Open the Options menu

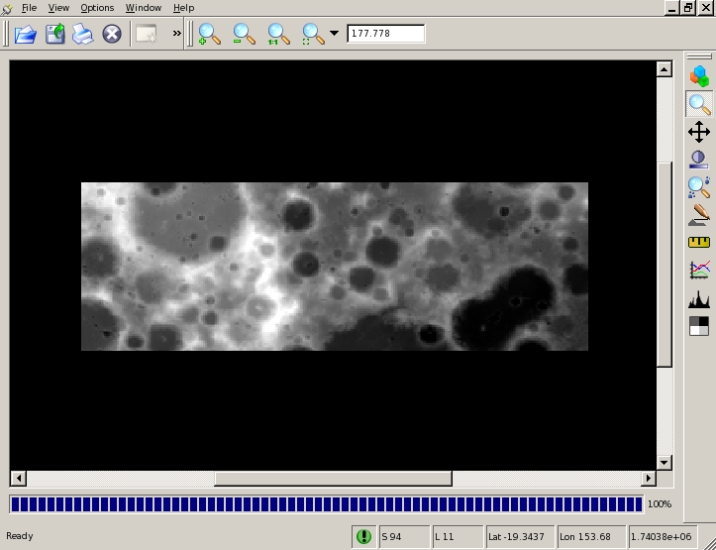[x=97, y=8]
